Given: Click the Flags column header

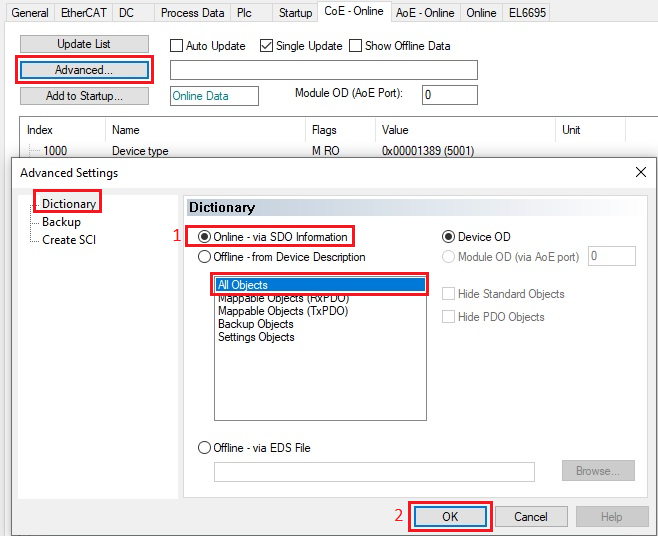Looking at the screenshot, I should (340, 130).
